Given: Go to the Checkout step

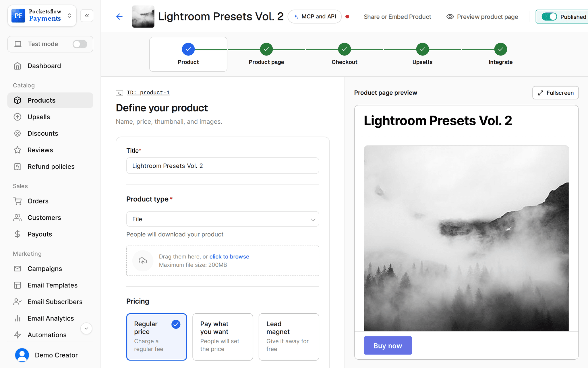Looking at the screenshot, I should (345, 54).
